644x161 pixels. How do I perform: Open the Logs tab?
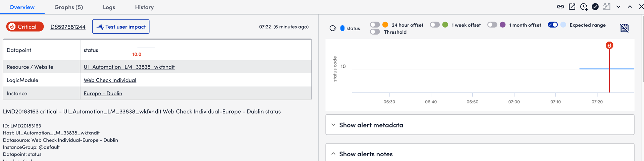[x=109, y=7]
